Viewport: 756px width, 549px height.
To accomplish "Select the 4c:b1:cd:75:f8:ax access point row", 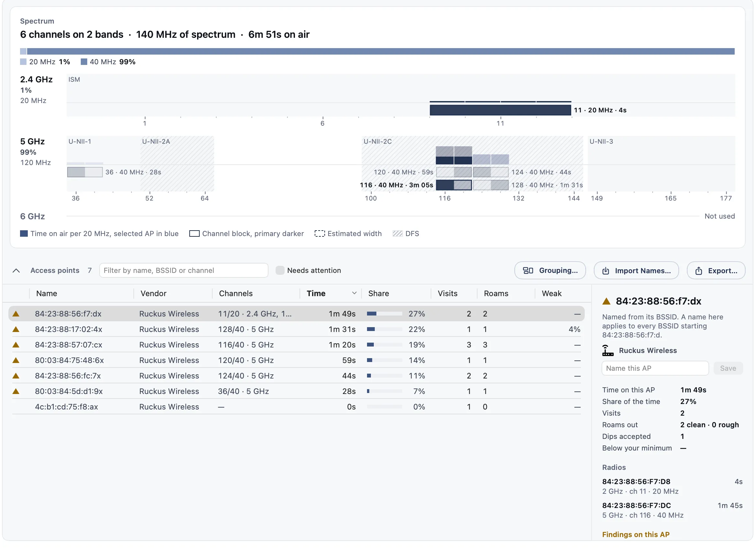I will (x=296, y=407).
